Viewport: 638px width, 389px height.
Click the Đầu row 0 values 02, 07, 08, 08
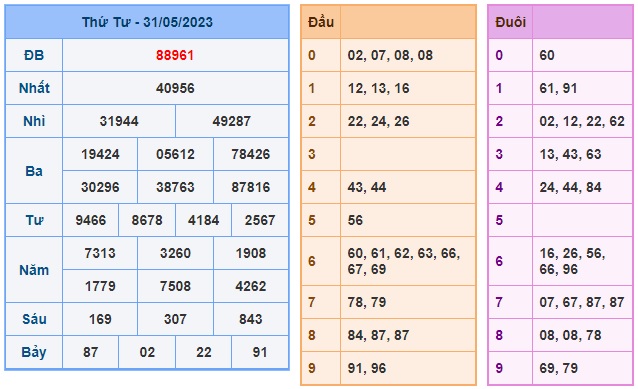[390, 55]
